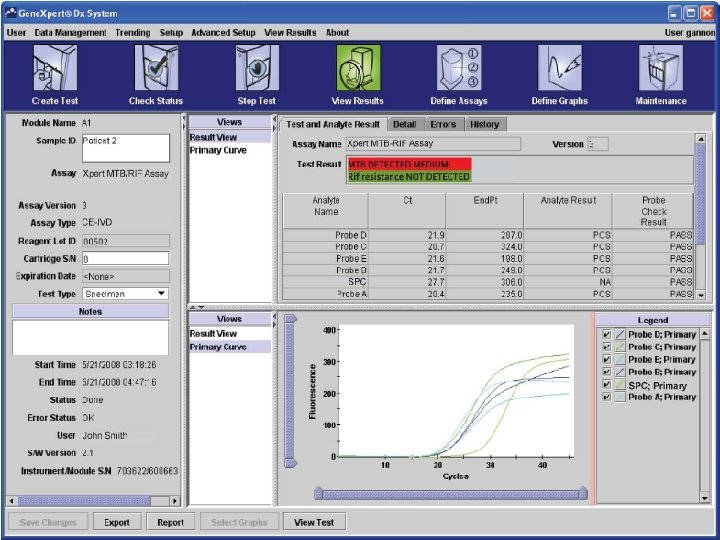
Task: Open the Advanced Setup menu
Action: [223, 33]
